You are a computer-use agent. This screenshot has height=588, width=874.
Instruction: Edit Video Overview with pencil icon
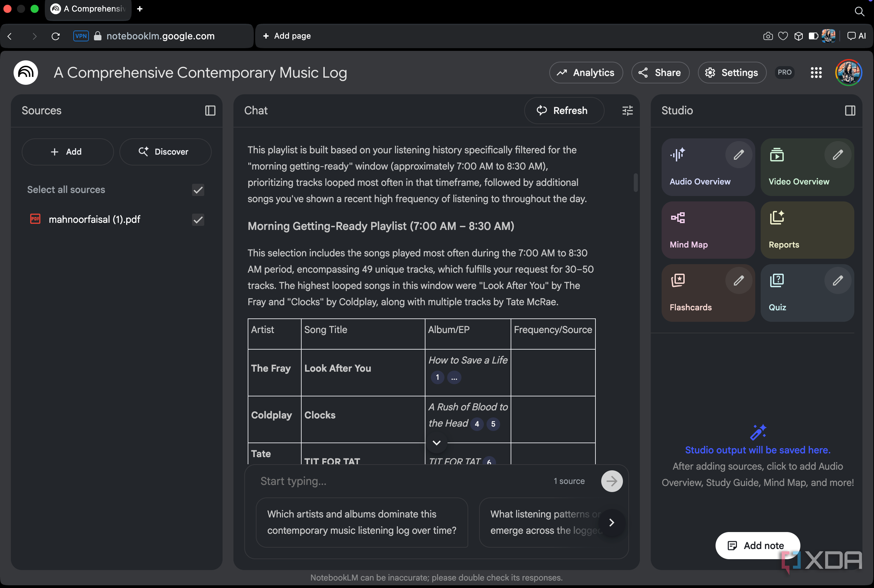[x=838, y=155]
